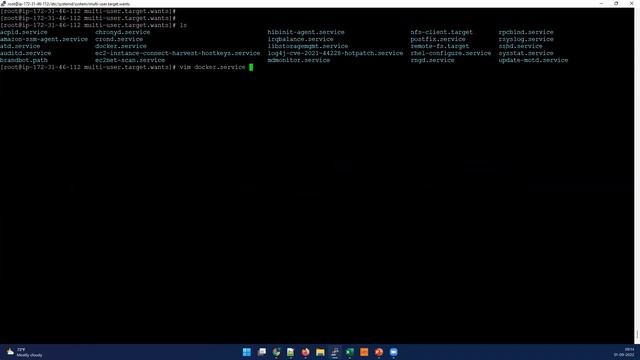Click the rhel-configure.service entry
The height and width of the screenshot is (360, 640).
coord(451,53)
